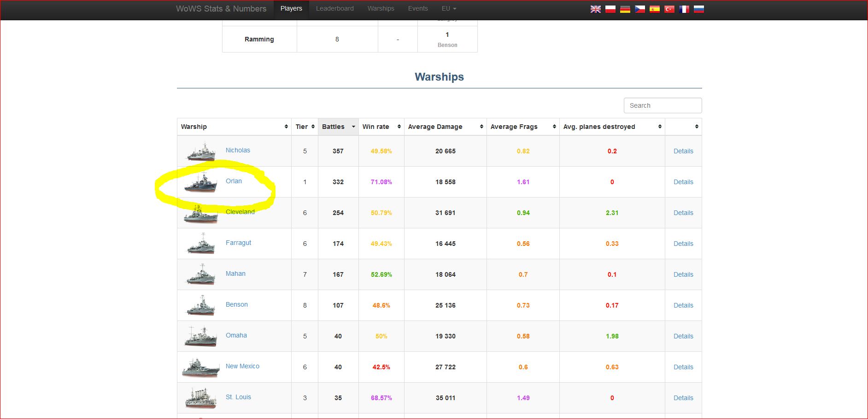Sort table by Tier column
868x419 pixels.
click(305, 127)
